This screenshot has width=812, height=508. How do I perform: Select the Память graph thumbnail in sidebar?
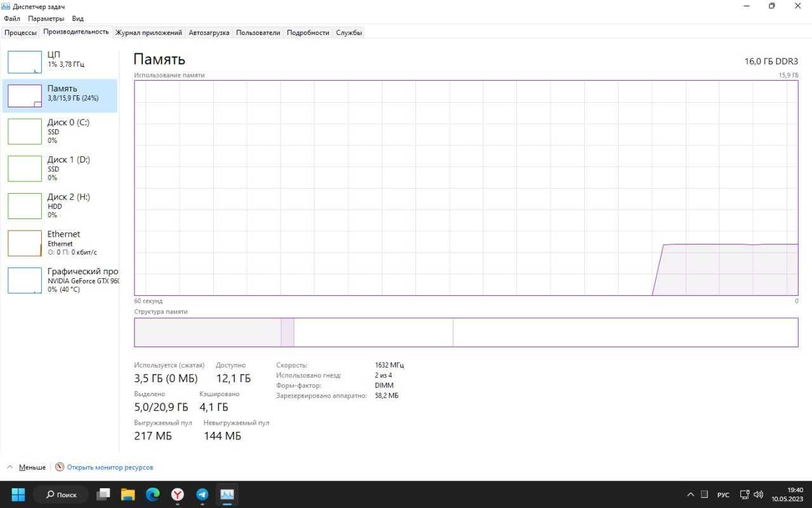pos(24,96)
